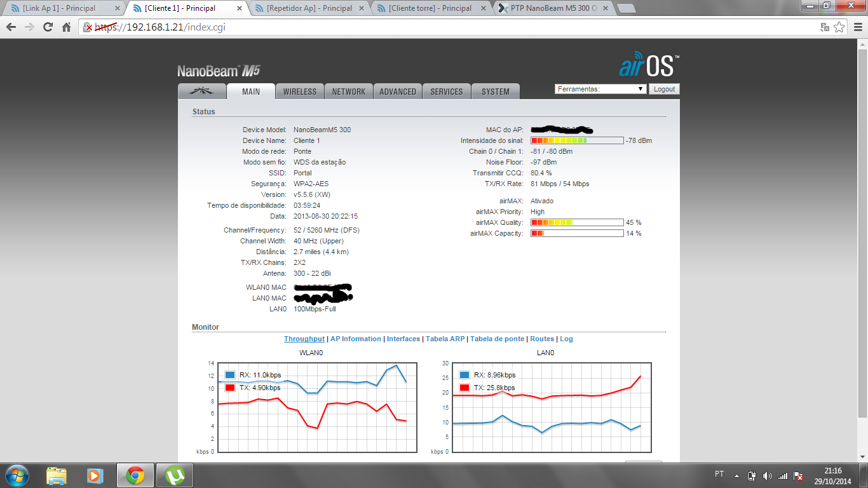Switch to the [Cliente torre] browser tab
The height and width of the screenshot is (488, 868).
(x=431, y=8)
